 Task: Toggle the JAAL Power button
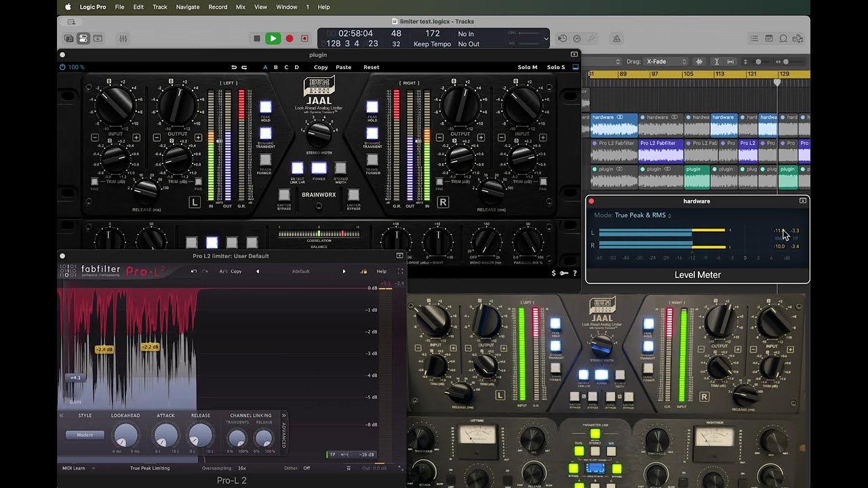coord(319,168)
